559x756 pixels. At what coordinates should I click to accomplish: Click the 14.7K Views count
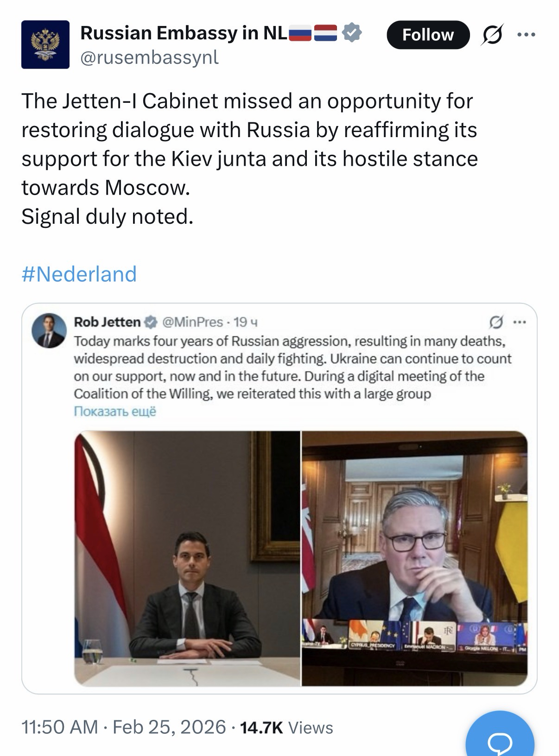click(286, 727)
